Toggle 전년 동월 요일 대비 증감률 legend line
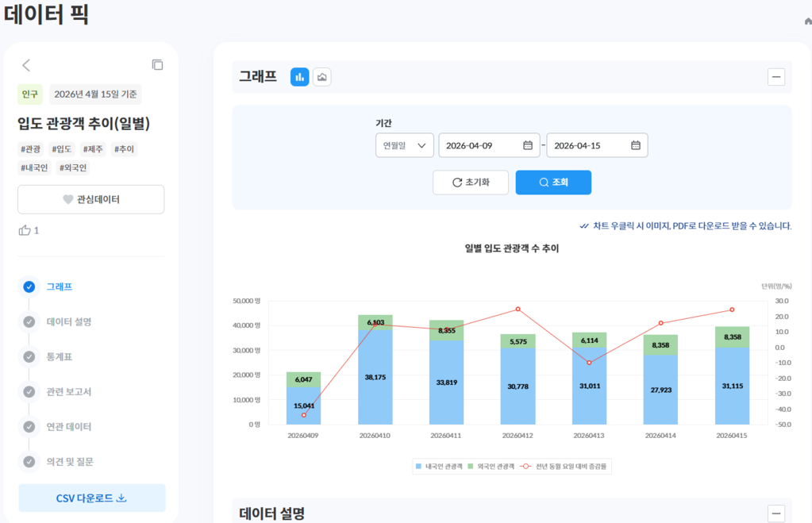 click(567, 467)
